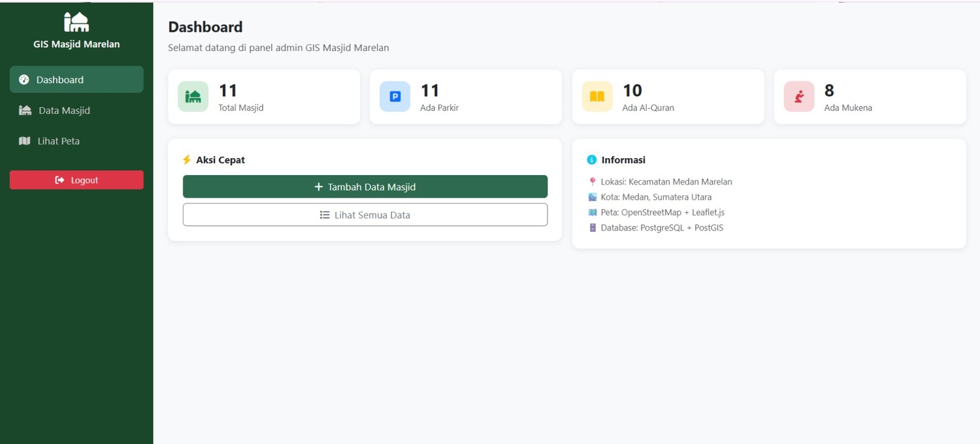Click the red Logout button
The width and height of the screenshot is (980, 444).
point(76,180)
